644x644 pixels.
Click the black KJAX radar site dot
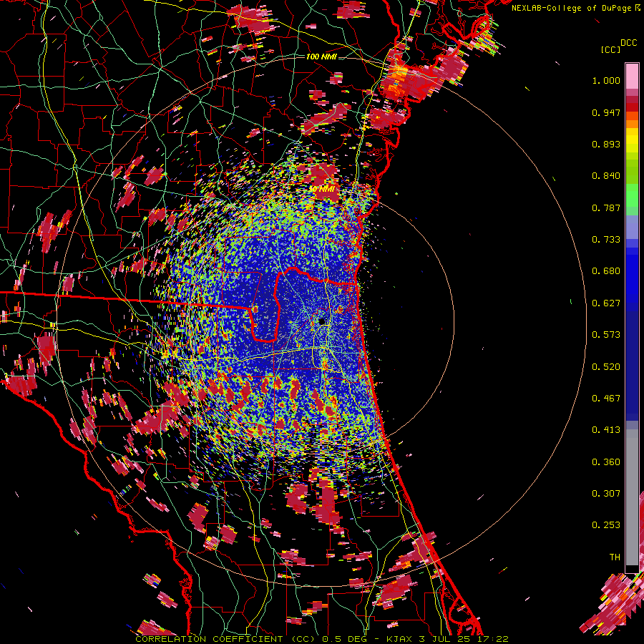(323, 321)
